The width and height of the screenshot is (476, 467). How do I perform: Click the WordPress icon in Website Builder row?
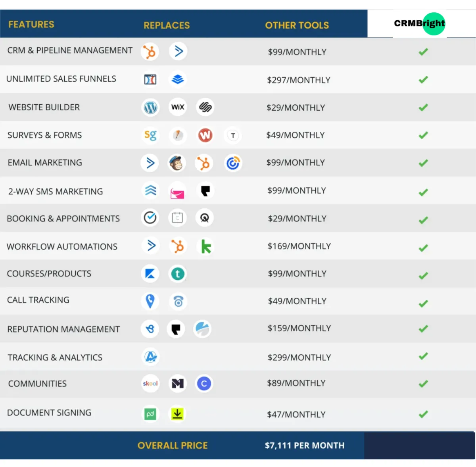click(151, 108)
